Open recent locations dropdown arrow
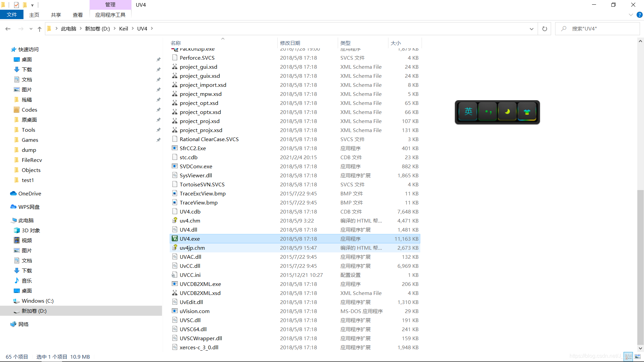Image resolution: width=644 pixels, height=362 pixels. click(31, 29)
